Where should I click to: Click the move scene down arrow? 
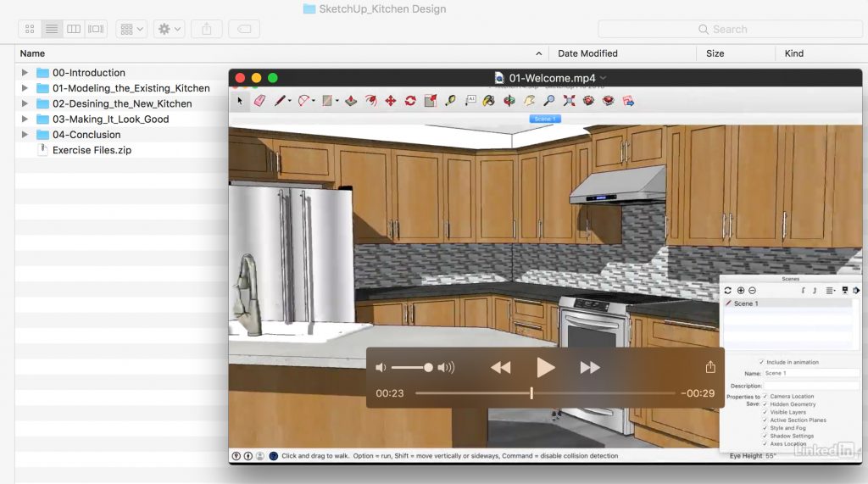[x=815, y=290]
